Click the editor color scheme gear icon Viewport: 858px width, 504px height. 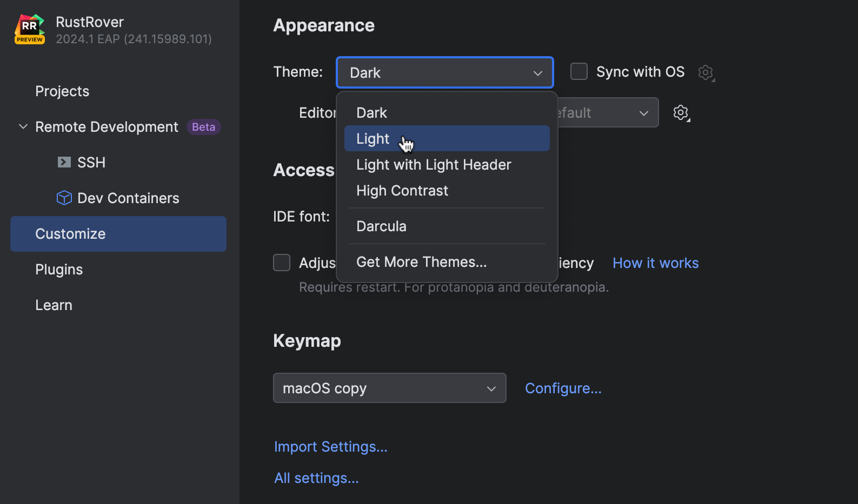(x=681, y=113)
